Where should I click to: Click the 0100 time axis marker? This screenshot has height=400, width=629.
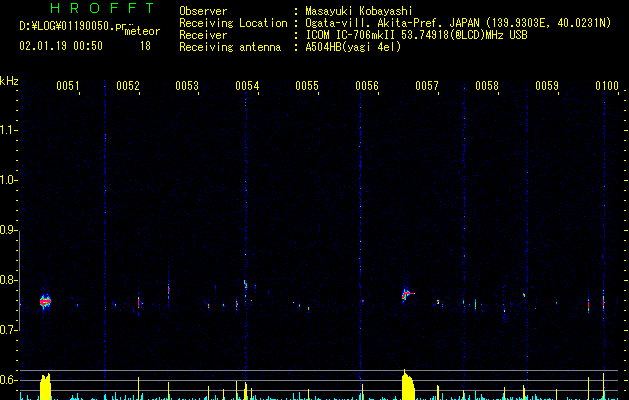607,86
